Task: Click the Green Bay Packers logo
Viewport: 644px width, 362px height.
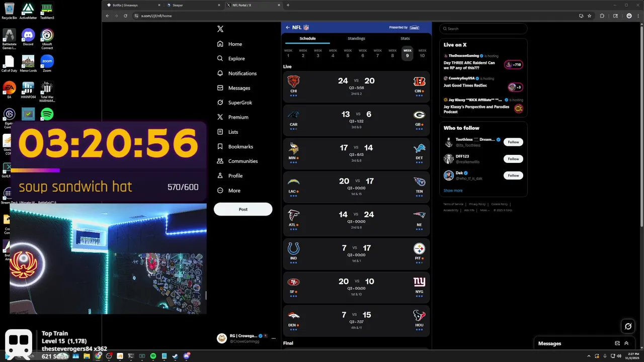Action: [419, 115]
